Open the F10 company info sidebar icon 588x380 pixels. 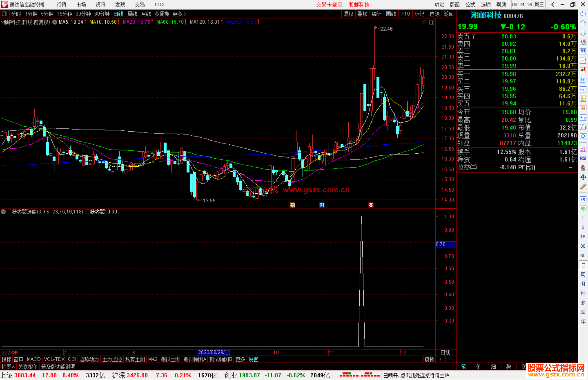pos(583,90)
